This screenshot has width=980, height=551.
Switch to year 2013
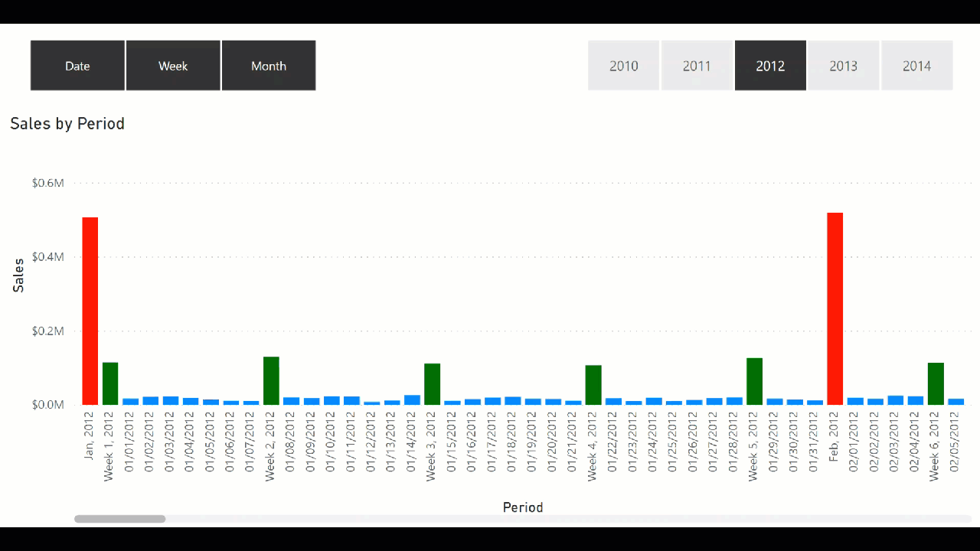tap(843, 66)
